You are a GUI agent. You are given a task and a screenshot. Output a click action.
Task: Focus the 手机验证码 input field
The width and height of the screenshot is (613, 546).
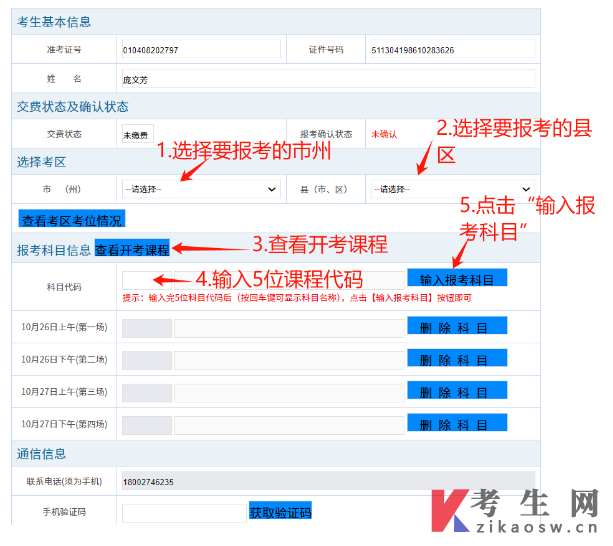click(184, 513)
